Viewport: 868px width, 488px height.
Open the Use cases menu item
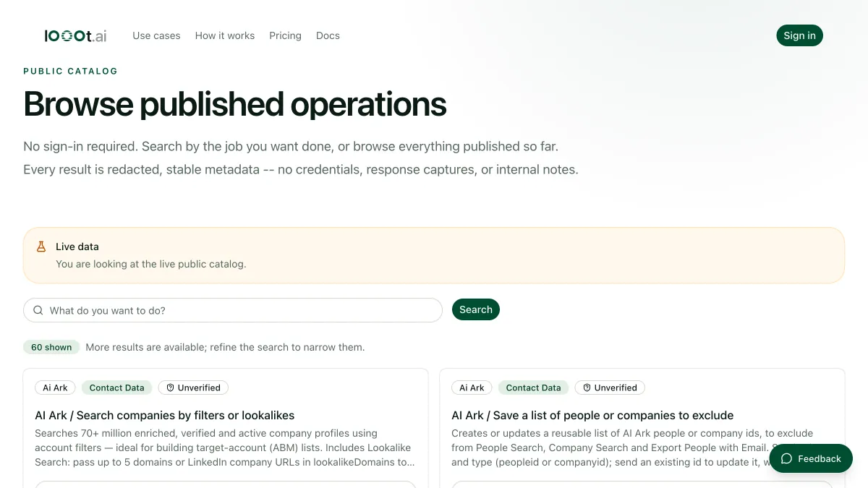coord(156,35)
